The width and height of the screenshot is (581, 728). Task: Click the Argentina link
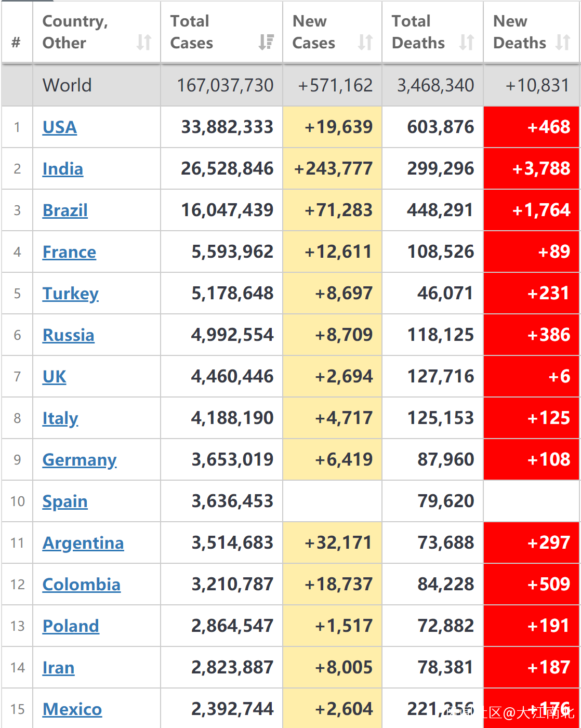pyautogui.click(x=83, y=543)
